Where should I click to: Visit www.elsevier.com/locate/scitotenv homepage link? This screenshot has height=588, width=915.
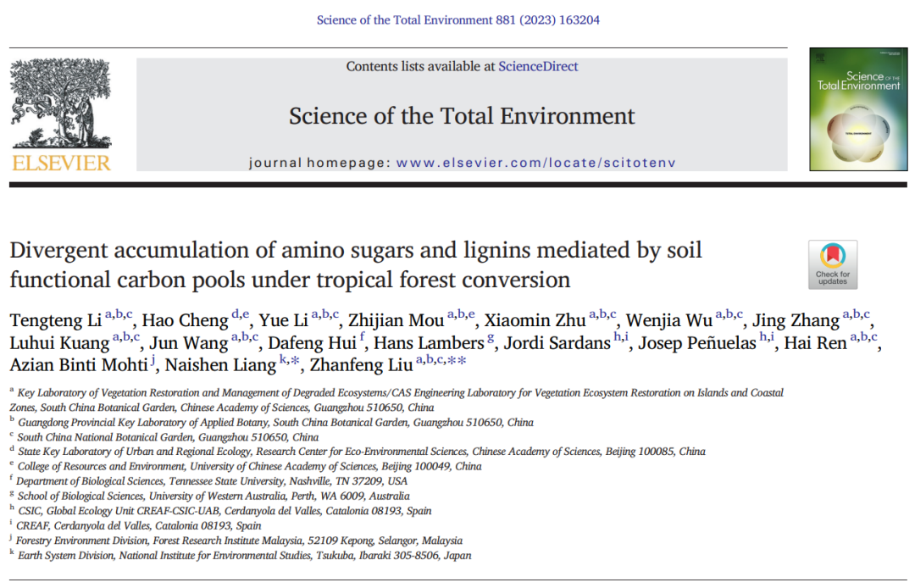pos(535,163)
